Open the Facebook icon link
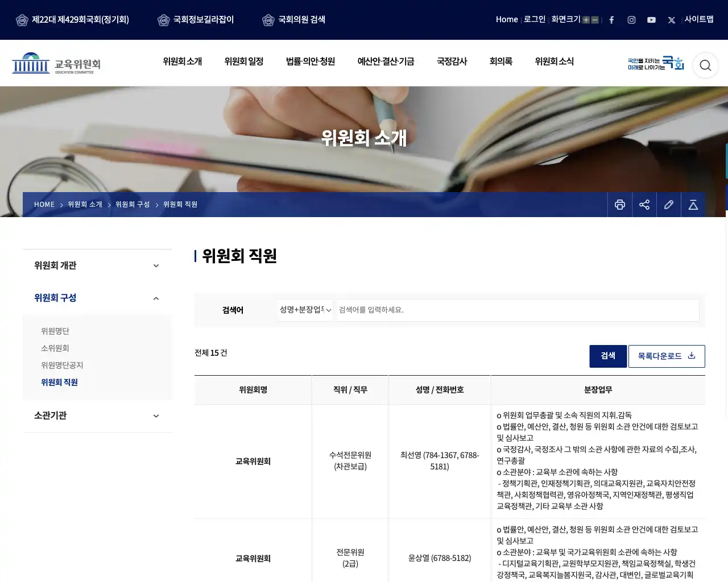This screenshot has width=728, height=582. tap(611, 20)
